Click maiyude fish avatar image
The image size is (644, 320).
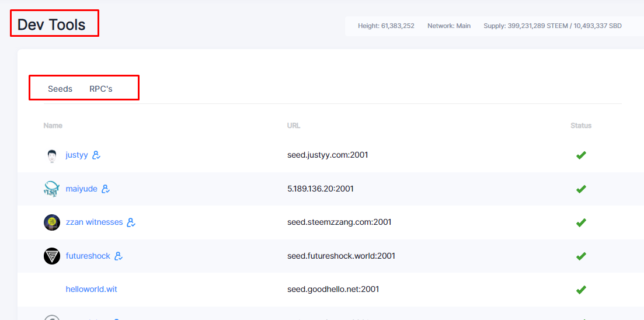(x=52, y=189)
